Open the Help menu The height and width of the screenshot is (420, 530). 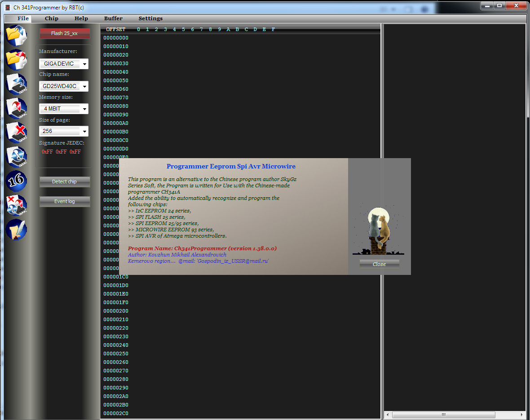tap(81, 18)
